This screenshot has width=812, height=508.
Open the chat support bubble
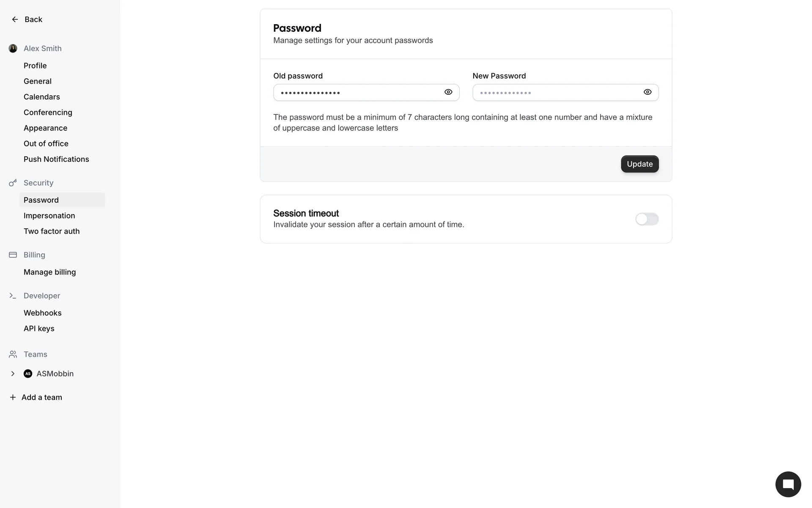pyautogui.click(x=788, y=484)
